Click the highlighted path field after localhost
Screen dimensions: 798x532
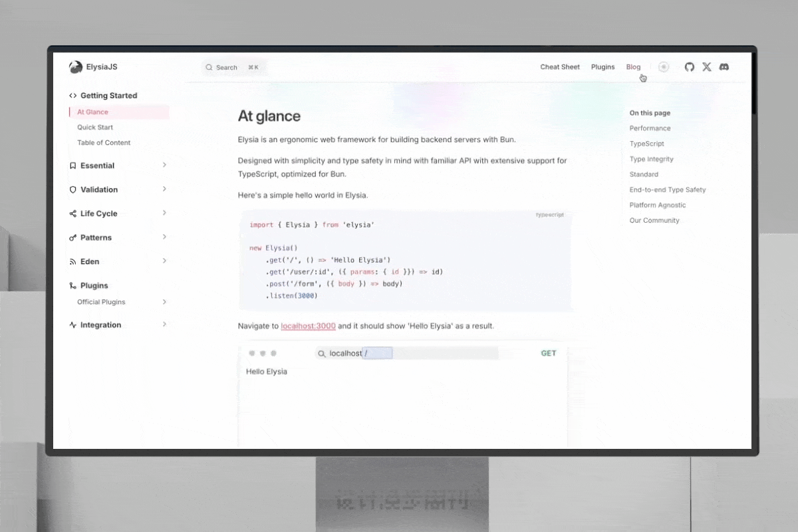pyautogui.click(x=378, y=353)
